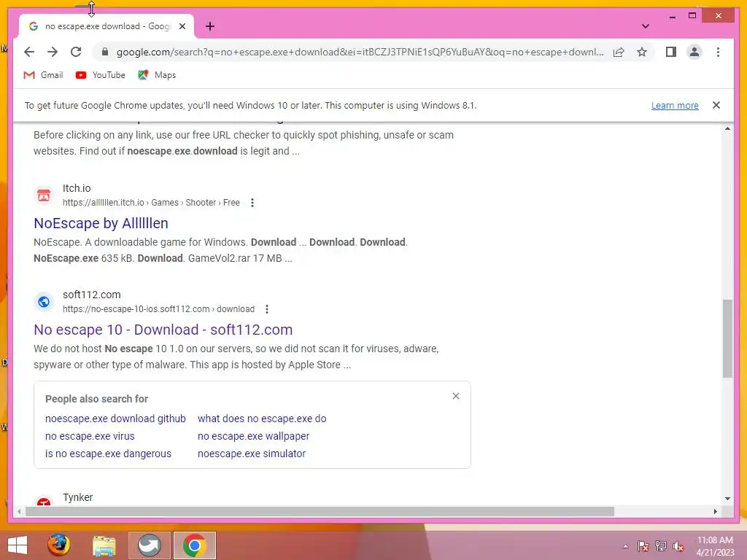747x560 pixels.
Task: Close the 'no escape.exe download' tab
Action: (182, 26)
